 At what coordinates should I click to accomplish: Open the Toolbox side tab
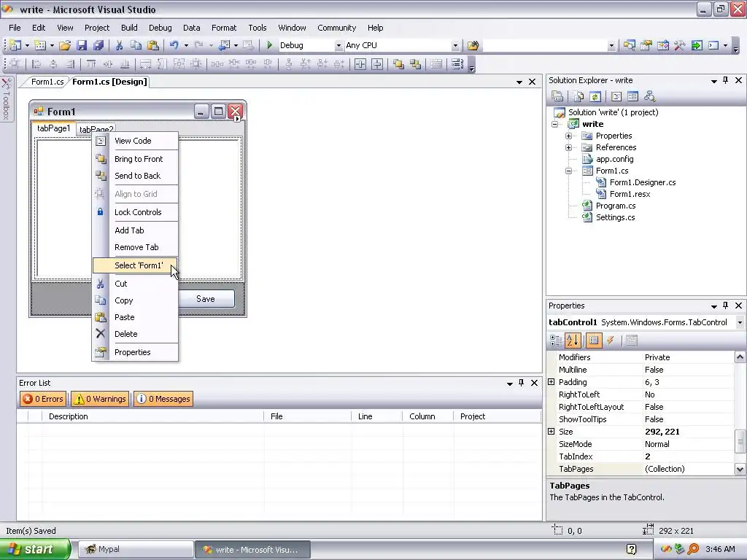click(x=6, y=99)
